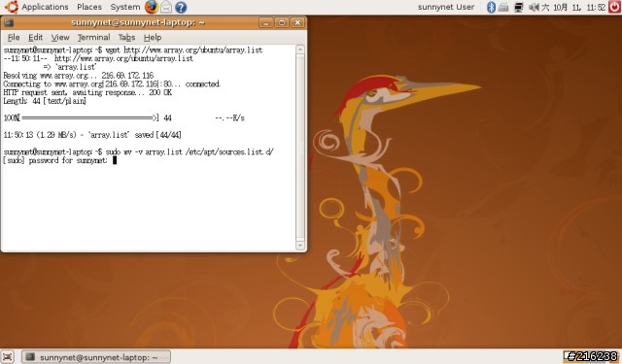The width and height of the screenshot is (622, 364).
Task: Open the terminal Help menu
Action: [x=153, y=37]
